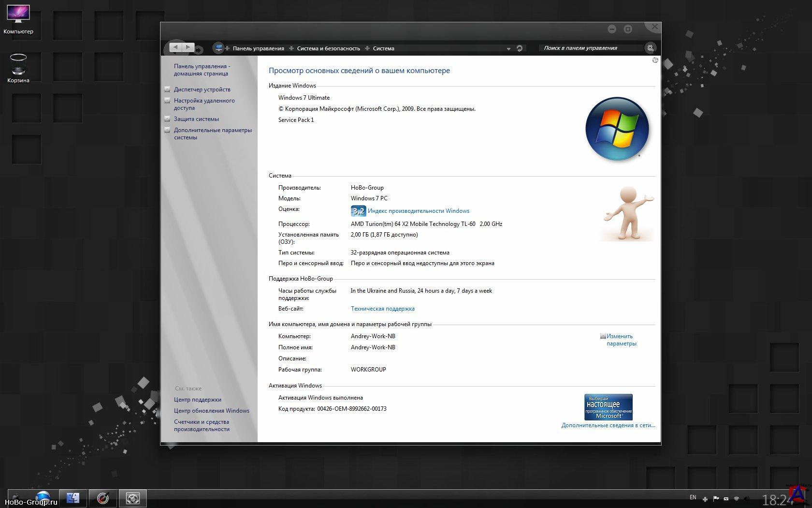Click the address bar refresh icon
812x508 pixels.
pyautogui.click(x=520, y=48)
